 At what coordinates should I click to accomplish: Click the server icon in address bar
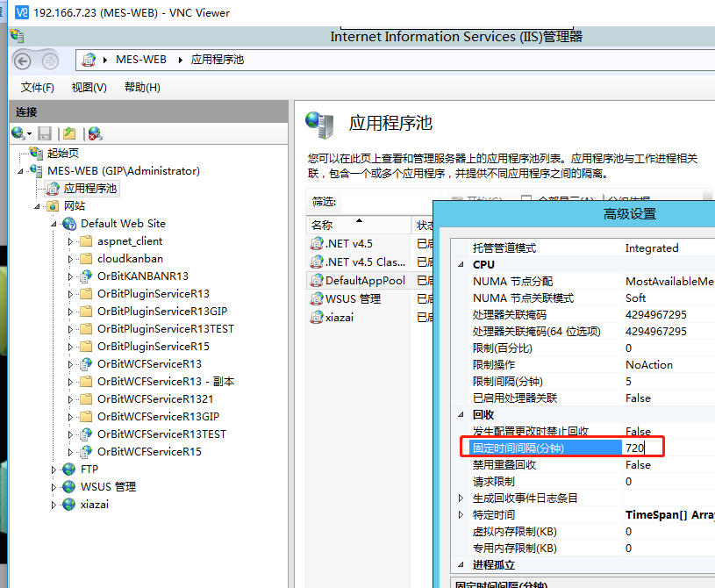[x=89, y=60]
